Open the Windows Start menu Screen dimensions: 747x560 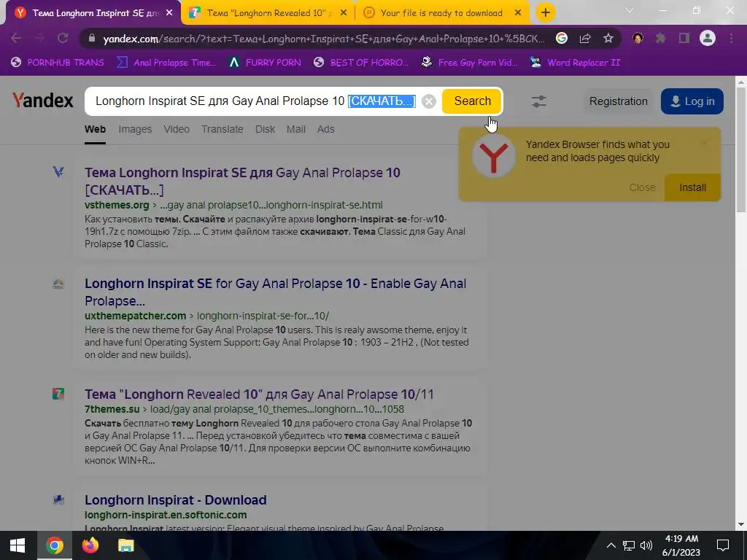click(18, 545)
